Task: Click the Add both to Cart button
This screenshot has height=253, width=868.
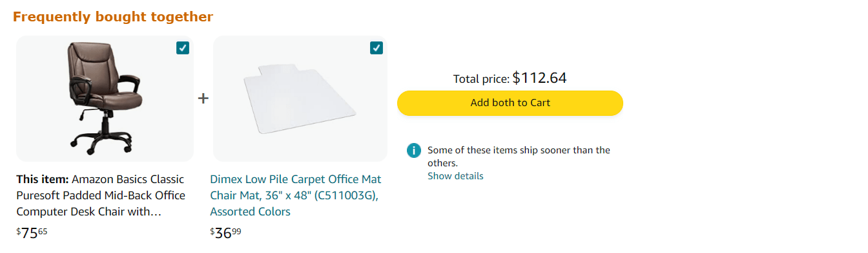Action: 510,103
